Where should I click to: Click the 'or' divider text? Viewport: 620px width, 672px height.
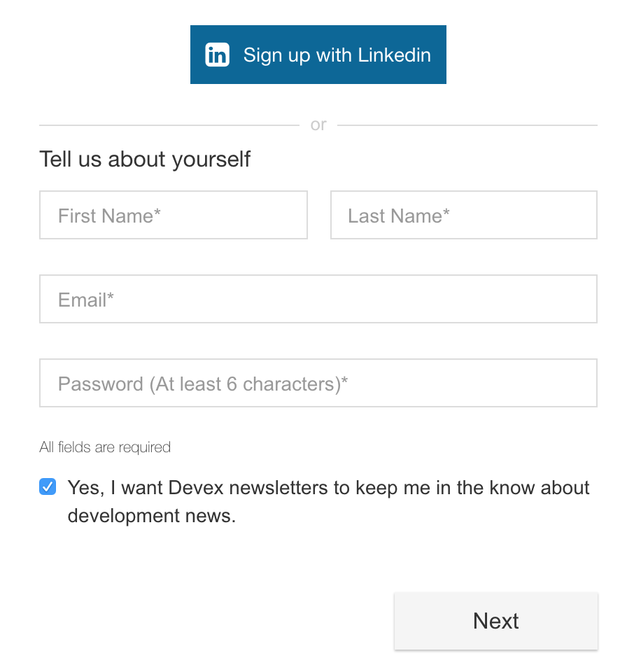pos(318,125)
